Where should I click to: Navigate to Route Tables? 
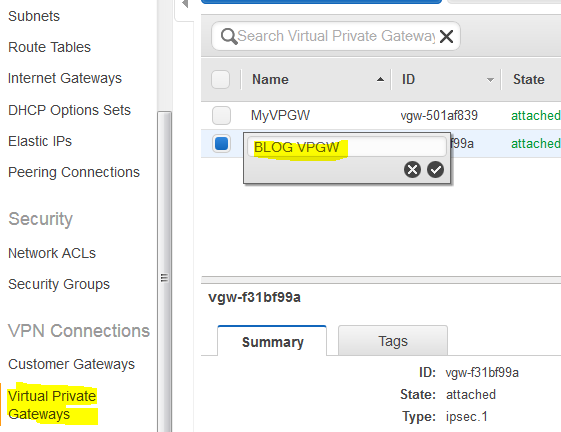click(49, 47)
